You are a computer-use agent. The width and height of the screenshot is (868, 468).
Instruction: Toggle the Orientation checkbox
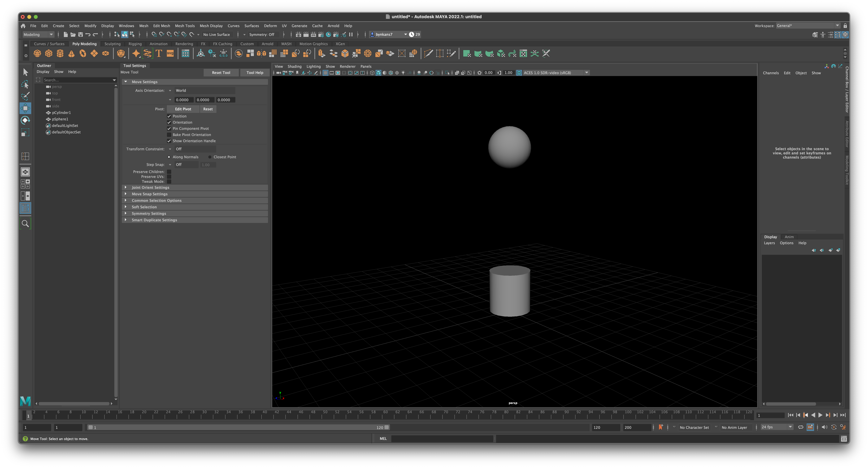169,122
